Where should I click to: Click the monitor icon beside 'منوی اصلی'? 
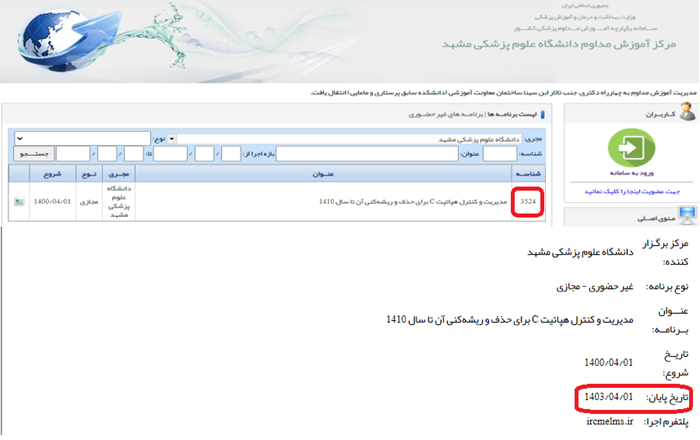click(x=688, y=216)
